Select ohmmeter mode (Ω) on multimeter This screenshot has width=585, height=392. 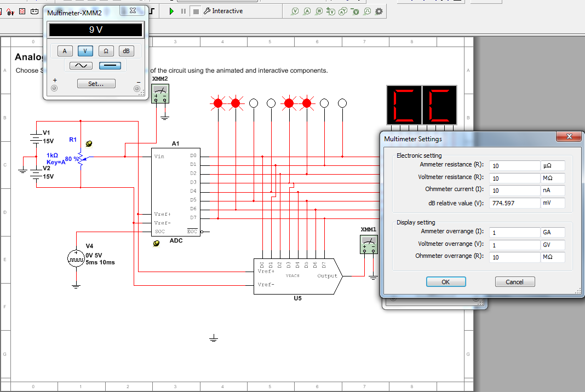click(106, 51)
